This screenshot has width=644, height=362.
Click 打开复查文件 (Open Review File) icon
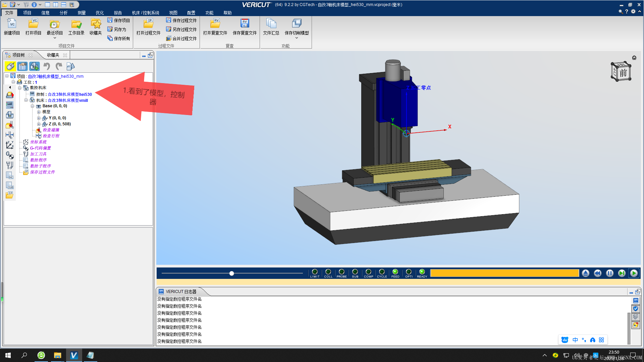215,23
